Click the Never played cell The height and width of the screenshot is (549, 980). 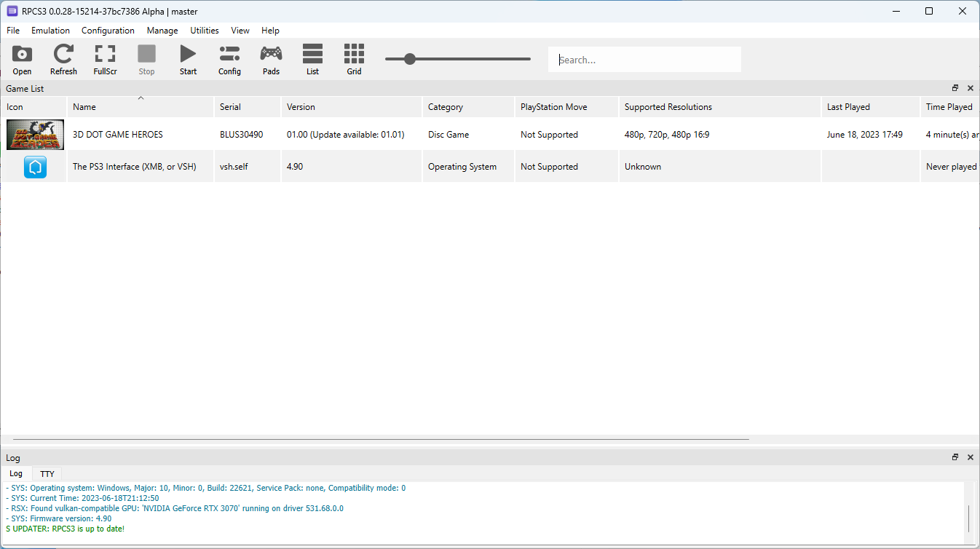(x=952, y=167)
